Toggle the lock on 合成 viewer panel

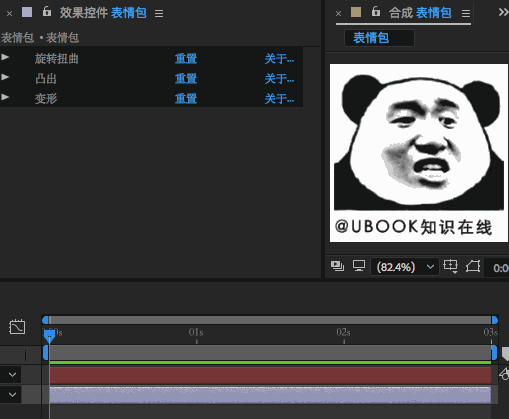[376, 12]
